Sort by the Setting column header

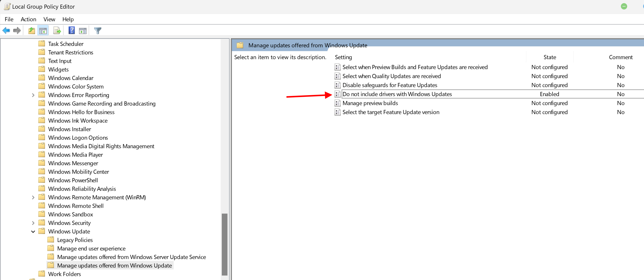coord(343,57)
